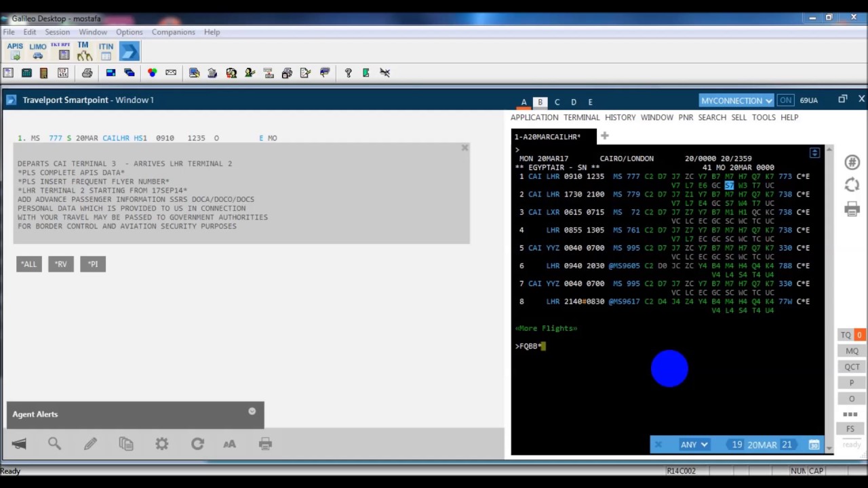Go to previous day 19

(x=736, y=445)
